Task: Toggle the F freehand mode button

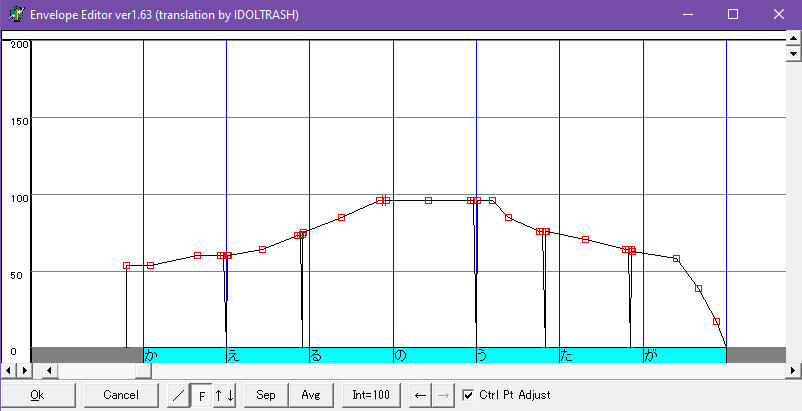Action: (201, 395)
